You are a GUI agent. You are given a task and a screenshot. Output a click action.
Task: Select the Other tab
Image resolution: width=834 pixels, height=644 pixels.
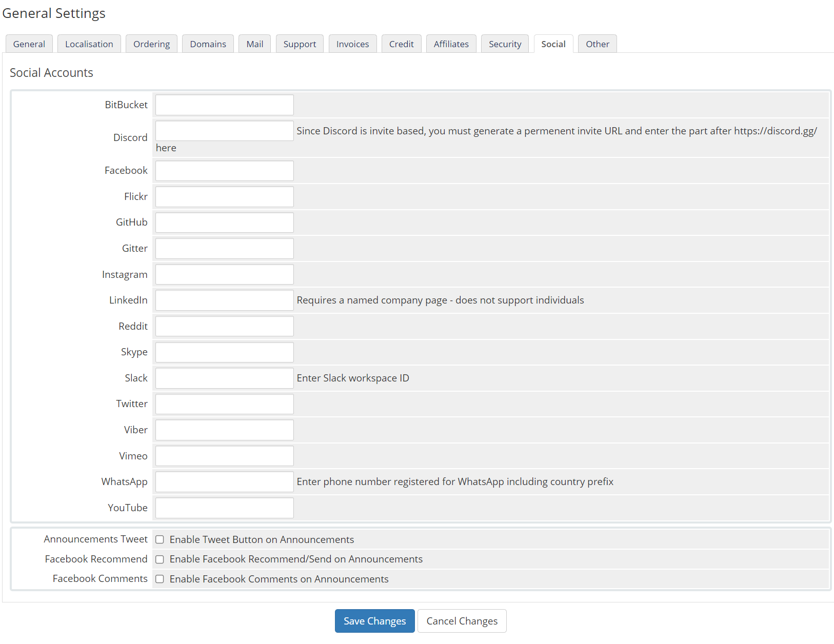click(x=597, y=44)
